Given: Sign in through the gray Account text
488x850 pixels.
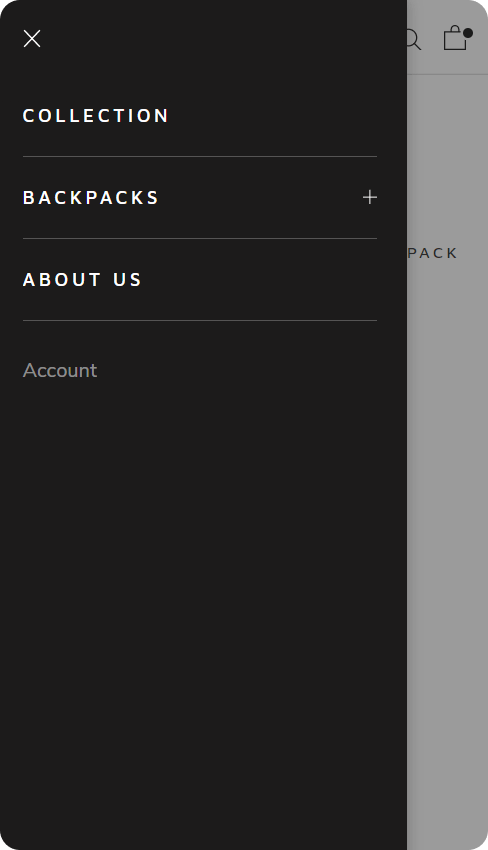Looking at the screenshot, I should pyautogui.click(x=60, y=370).
